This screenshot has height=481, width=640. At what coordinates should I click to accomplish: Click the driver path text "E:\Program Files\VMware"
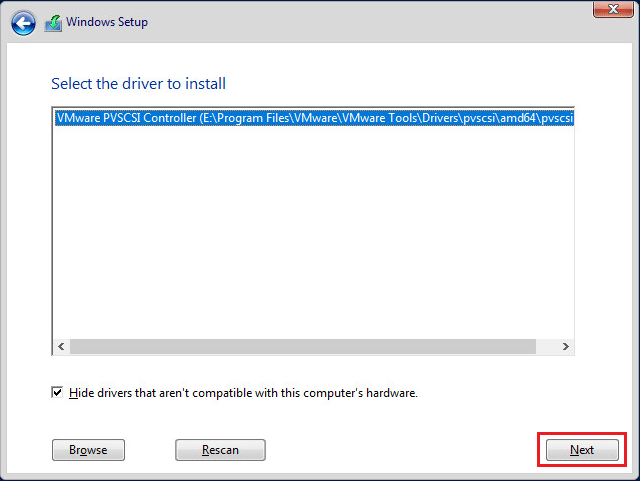250,118
